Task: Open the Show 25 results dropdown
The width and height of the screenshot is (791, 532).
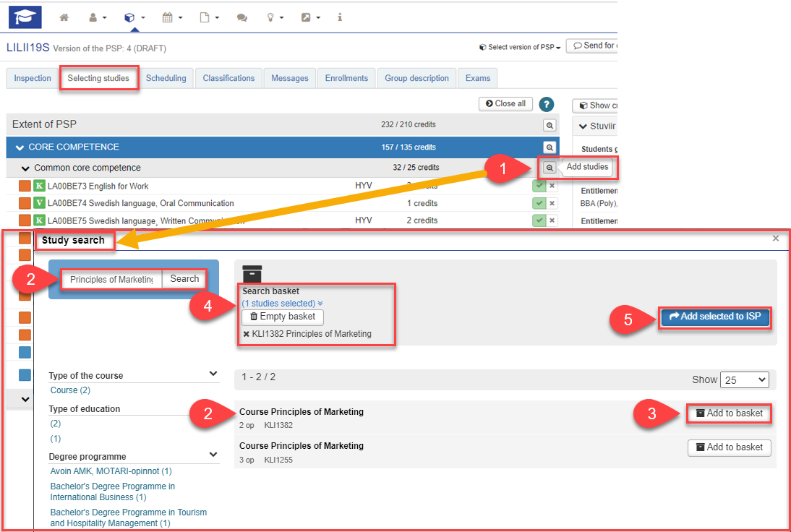Action: (745, 380)
